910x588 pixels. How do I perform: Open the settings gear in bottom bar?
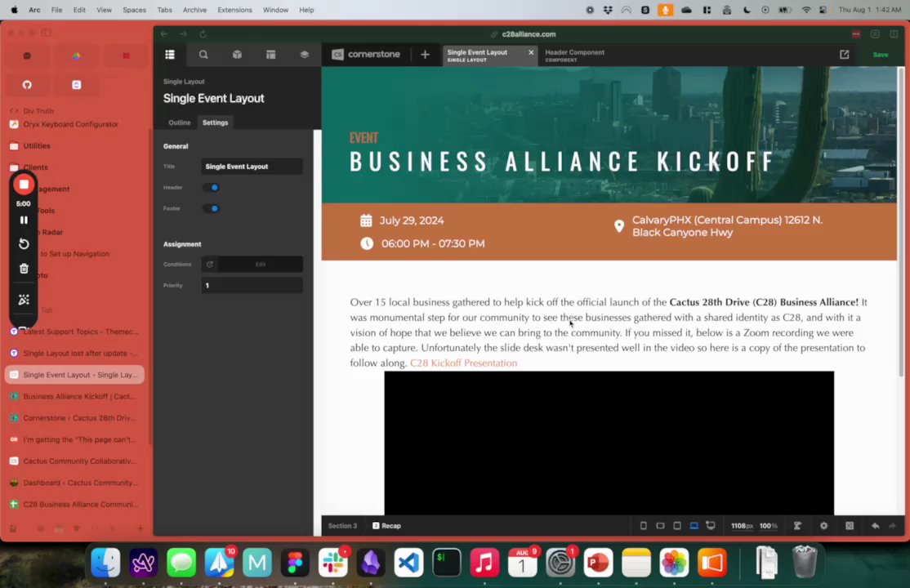click(823, 526)
